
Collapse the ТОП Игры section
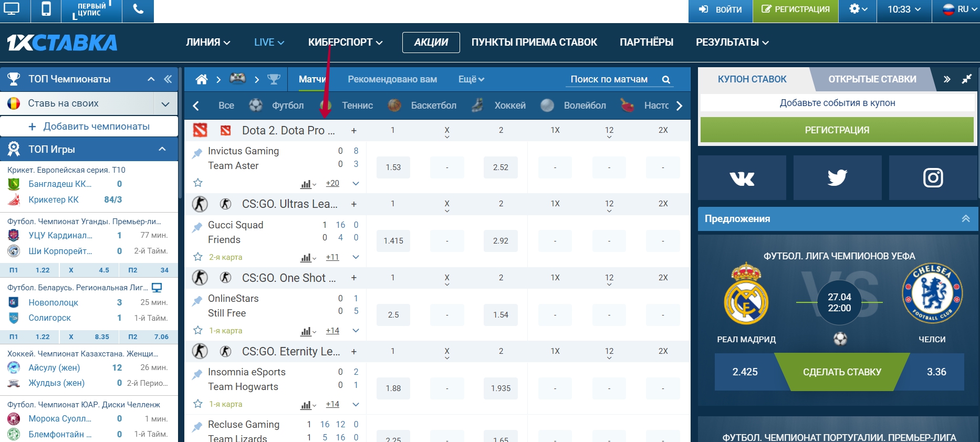point(162,149)
